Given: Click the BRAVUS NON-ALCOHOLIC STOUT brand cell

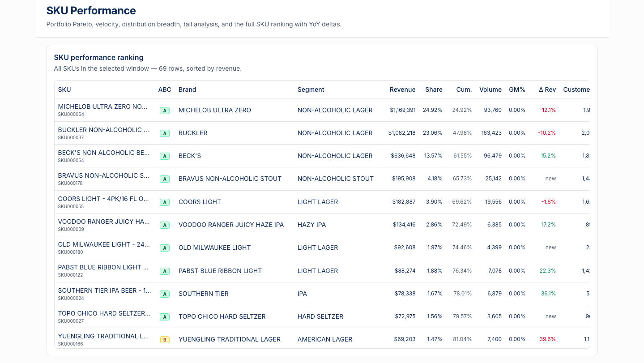Looking at the screenshot, I should pyautogui.click(x=230, y=179).
